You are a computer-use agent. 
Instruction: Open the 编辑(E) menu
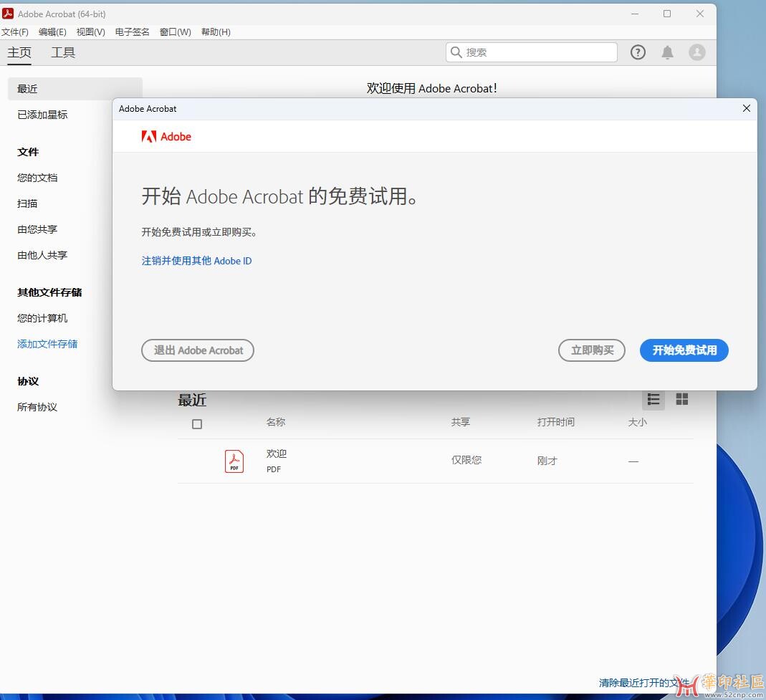pyautogui.click(x=52, y=32)
